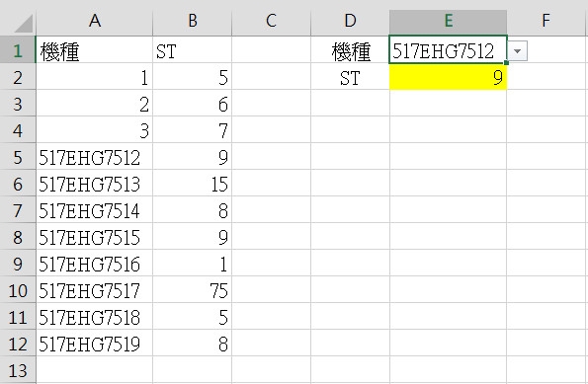Screen dimensions: 588x384
Task: Select column F header
Action: click(546, 21)
